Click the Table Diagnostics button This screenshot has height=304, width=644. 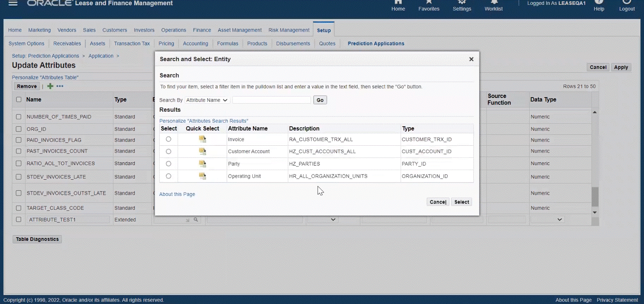(38, 239)
